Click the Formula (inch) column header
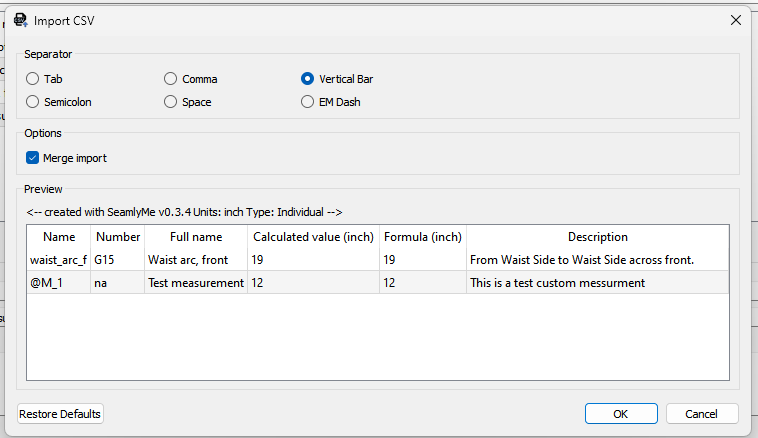Viewport: 758px width, 438px height. tap(422, 237)
